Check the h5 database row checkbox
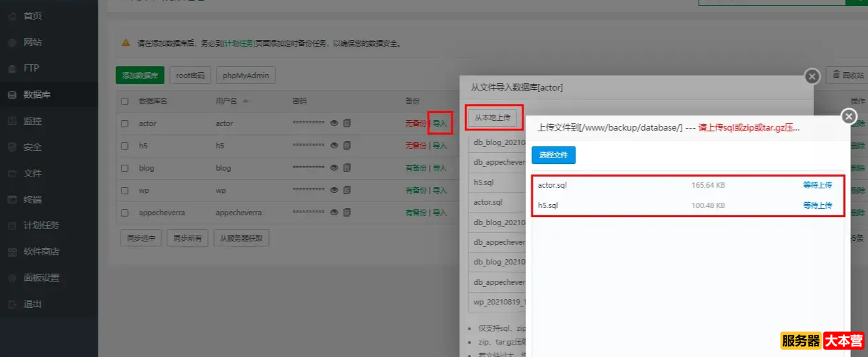Screen dimensions: 868x357 pyautogui.click(x=125, y=146)
